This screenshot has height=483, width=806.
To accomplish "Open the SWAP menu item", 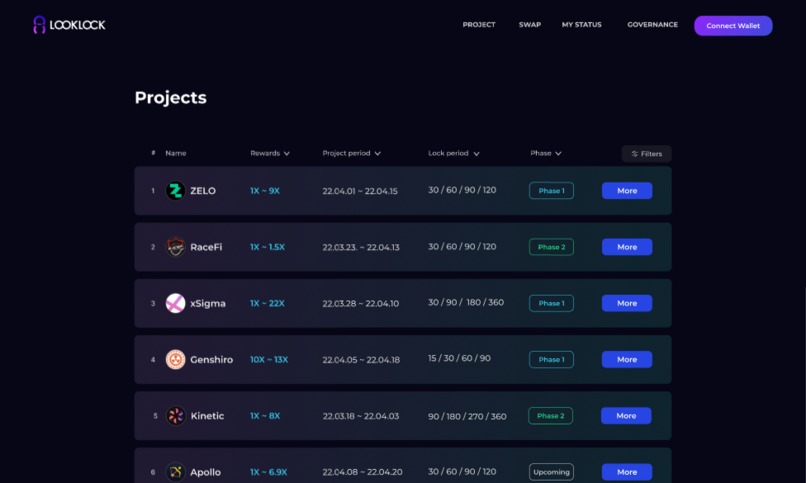I will point(529,25).
